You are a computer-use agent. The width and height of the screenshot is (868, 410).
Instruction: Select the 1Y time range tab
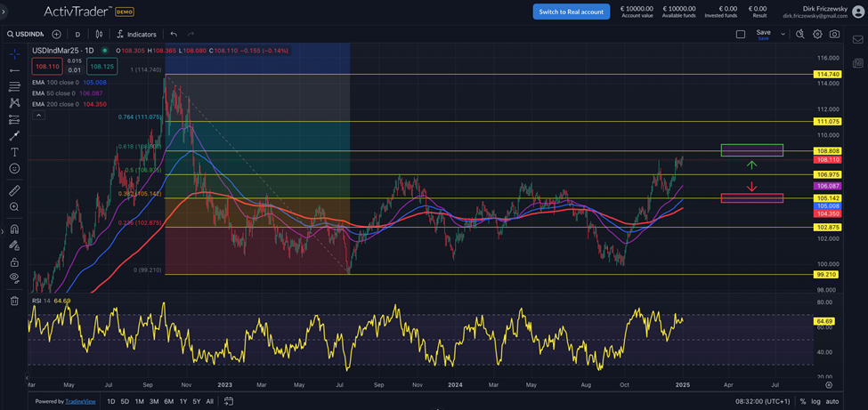click(x=183, y=401)
